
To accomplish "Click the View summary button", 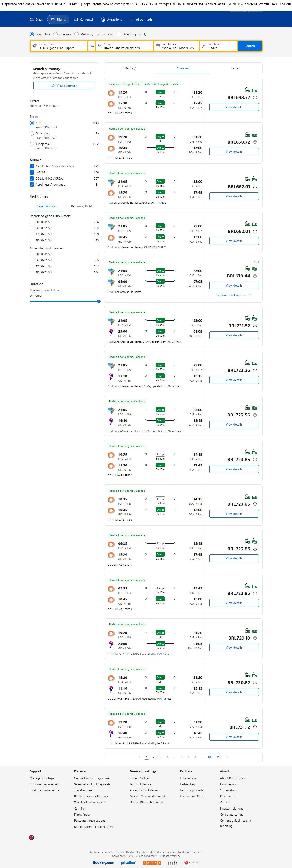I will [64, 86].
